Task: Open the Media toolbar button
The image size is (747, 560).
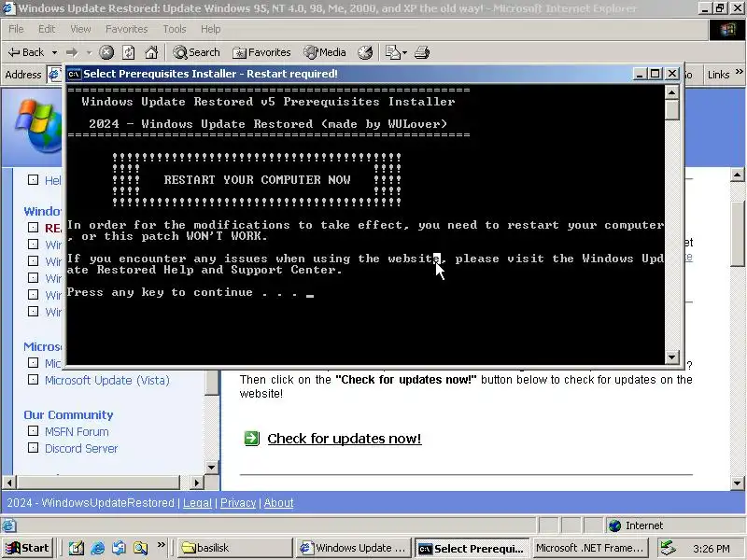Action: point(325,52)
